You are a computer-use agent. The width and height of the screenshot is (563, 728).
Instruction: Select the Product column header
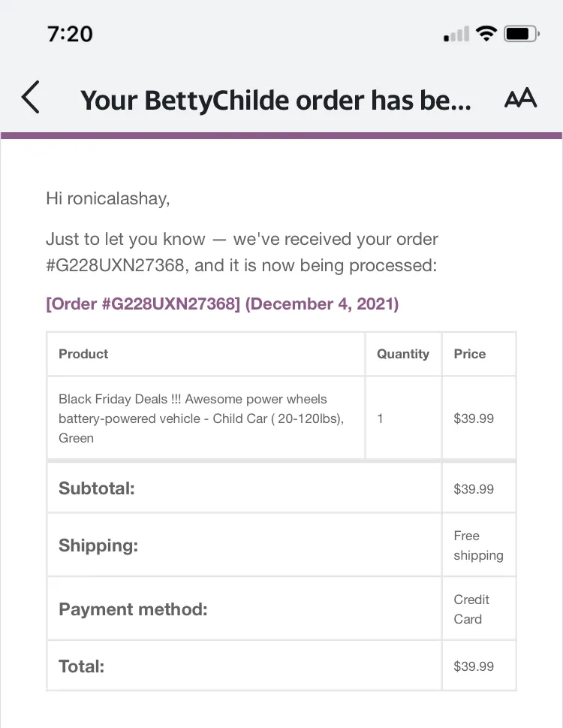pos(83,354)
